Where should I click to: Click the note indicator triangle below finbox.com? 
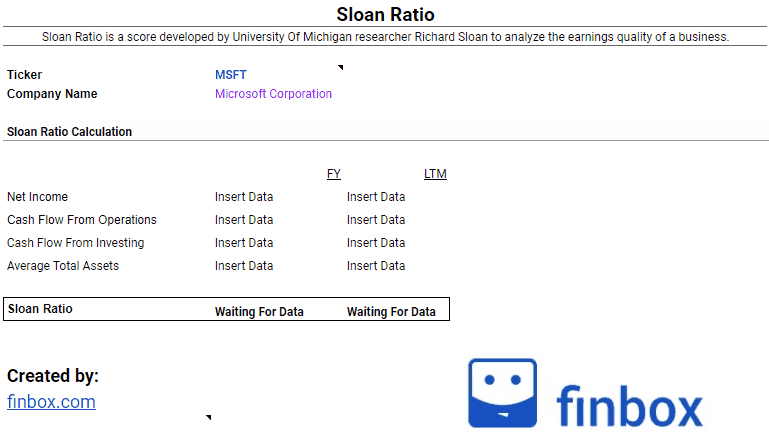pos(208,416)
